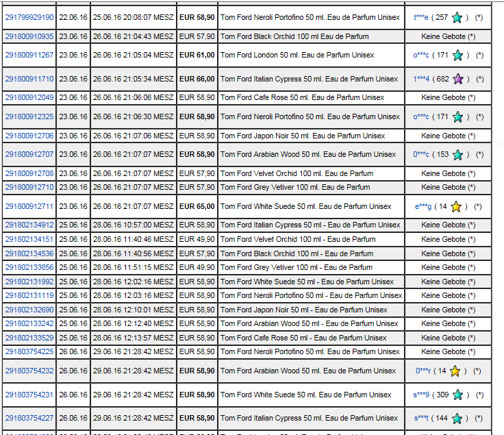Image resolution: width=504 pixels, height=435 pixels.
Task: Click turquoise star in 21:06:30 Neroli Portofino row
Action: pos(457,117)
